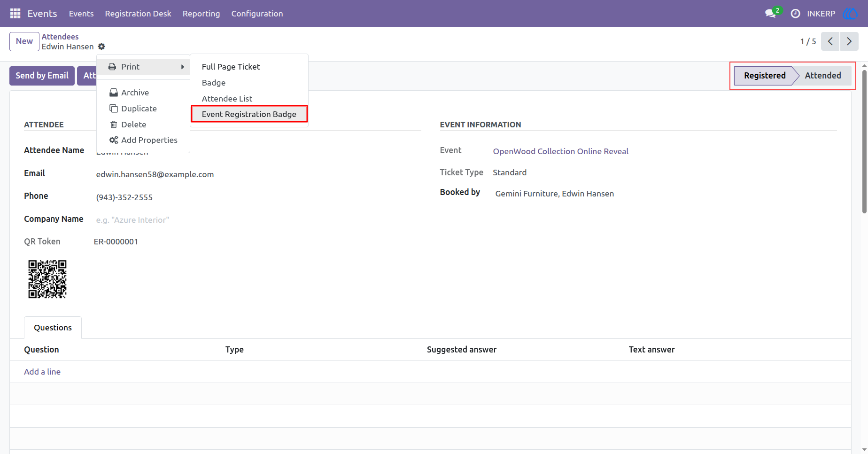The height and width of the screenshot is (454, 868).
Task: Open the Reporting menu in navbar
Action: tap(201, 14)
